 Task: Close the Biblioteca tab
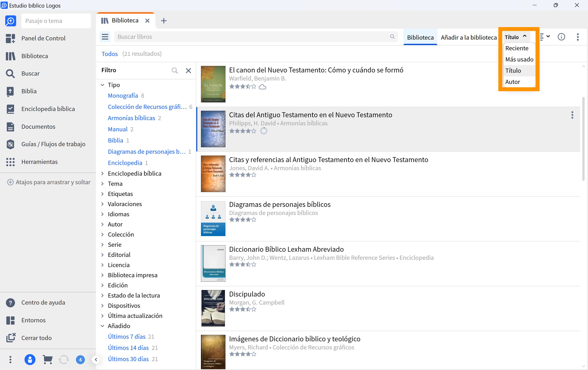147,21
